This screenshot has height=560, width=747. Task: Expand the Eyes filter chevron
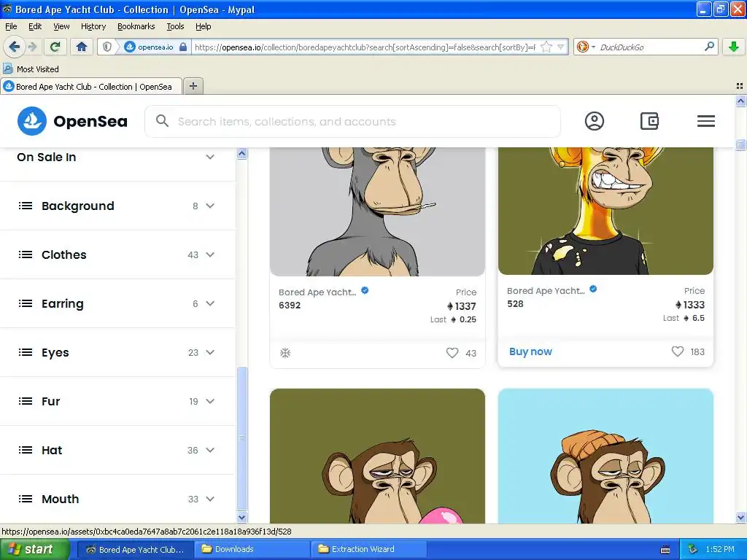[x=210, y=352]
